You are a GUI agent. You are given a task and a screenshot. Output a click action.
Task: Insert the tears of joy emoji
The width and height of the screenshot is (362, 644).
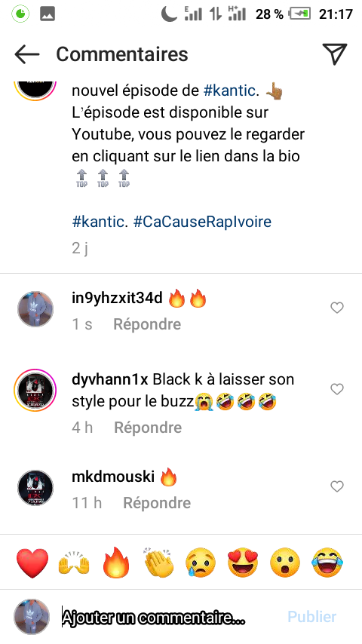[x=327, y=563]
